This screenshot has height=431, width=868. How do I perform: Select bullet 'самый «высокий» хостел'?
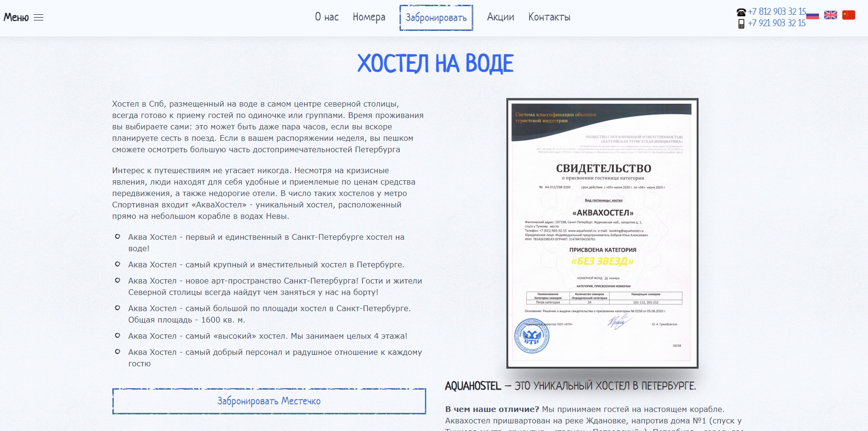[267, 336]
